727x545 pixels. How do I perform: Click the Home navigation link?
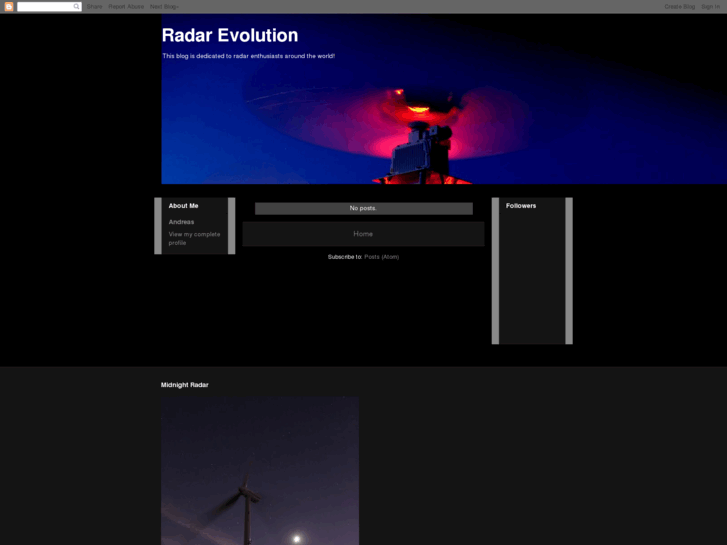pyautogui.click(x=363, y=234)
